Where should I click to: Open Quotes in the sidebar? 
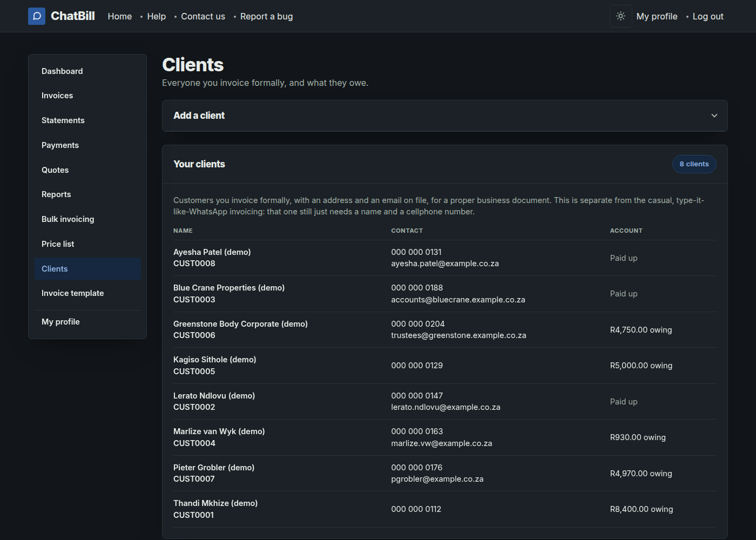87,170
